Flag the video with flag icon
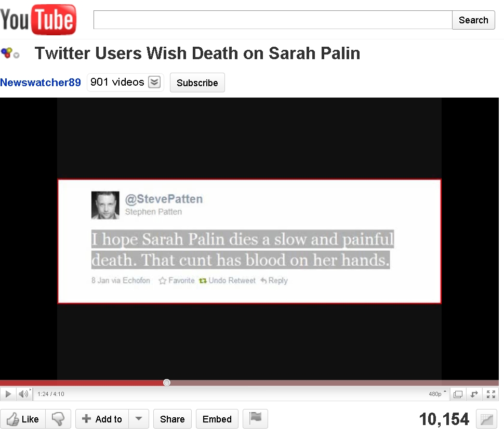 [x=255, y=419]
